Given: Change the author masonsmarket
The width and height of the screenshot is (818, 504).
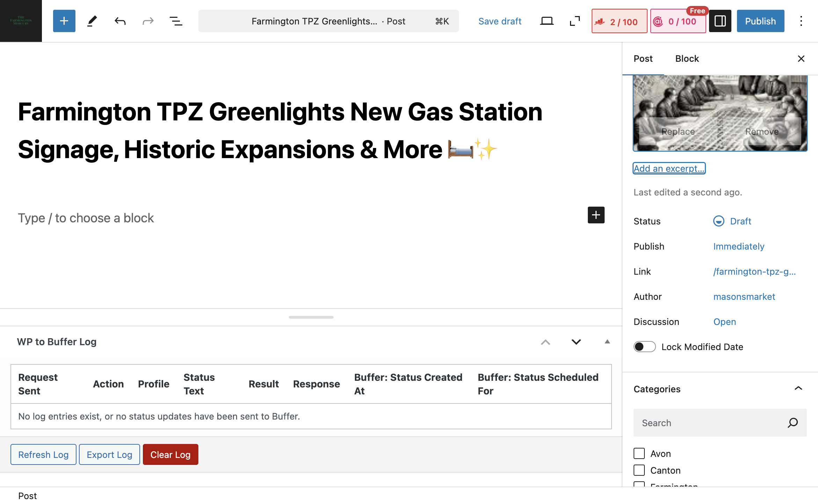Looking at the screenshot, I should 744,297.
